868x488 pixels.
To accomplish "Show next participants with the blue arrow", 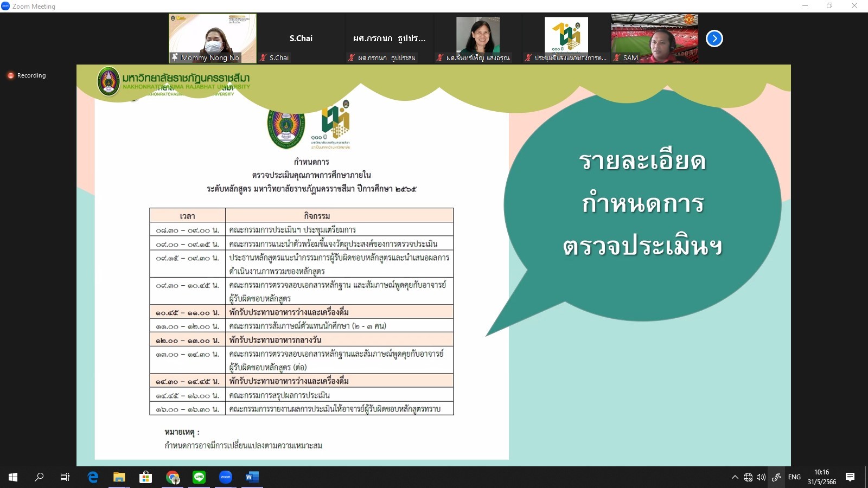I will (714, 38).
